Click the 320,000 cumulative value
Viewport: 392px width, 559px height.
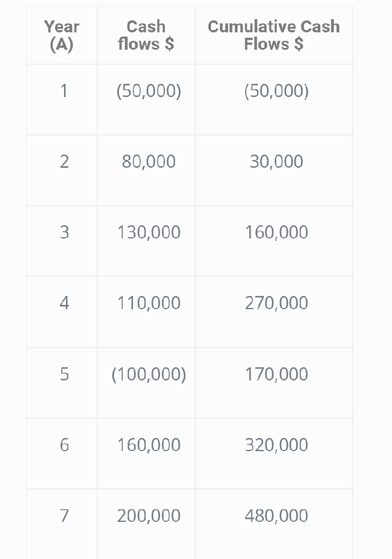point(276,445)
